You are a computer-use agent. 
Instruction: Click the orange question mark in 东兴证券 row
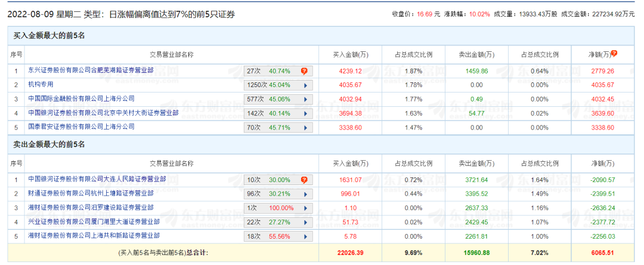tap(304, 71)
